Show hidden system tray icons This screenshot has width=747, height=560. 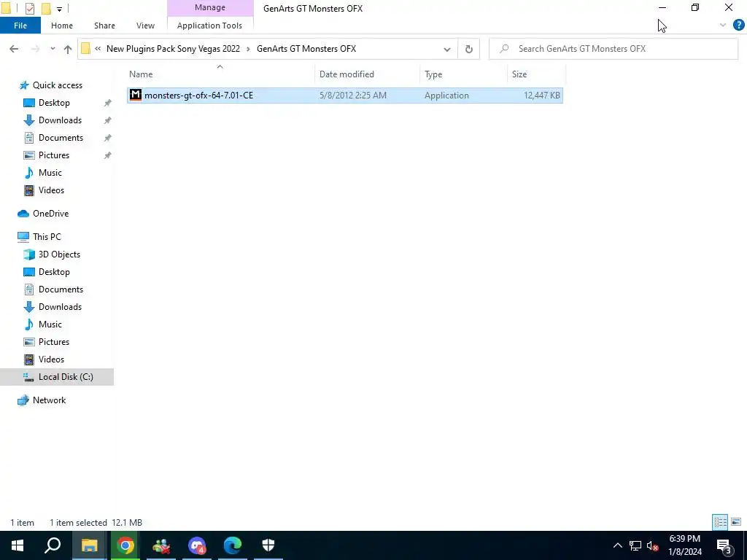[x=617, y=545]
